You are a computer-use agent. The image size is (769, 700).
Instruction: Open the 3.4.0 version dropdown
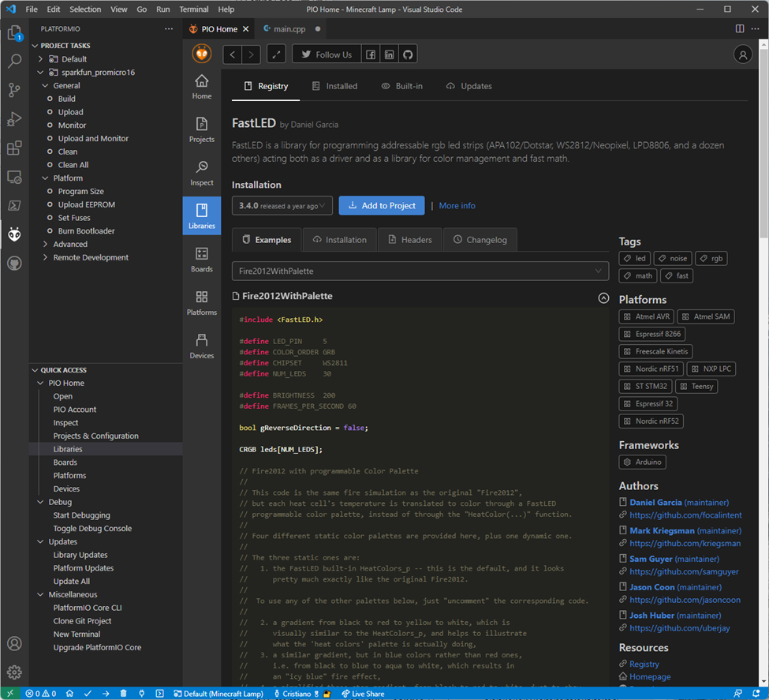[x=282, y=206]
